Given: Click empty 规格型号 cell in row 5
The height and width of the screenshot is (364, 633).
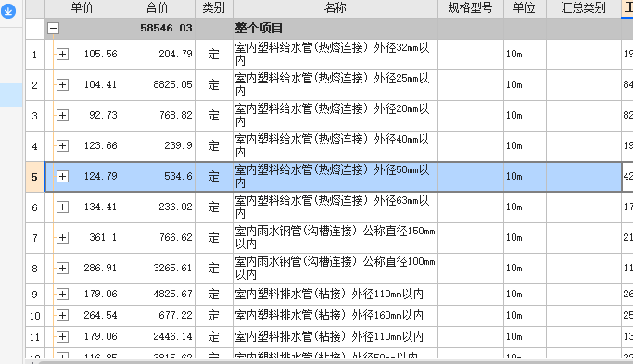Looking at the screenshot, I should click(471, 176).
